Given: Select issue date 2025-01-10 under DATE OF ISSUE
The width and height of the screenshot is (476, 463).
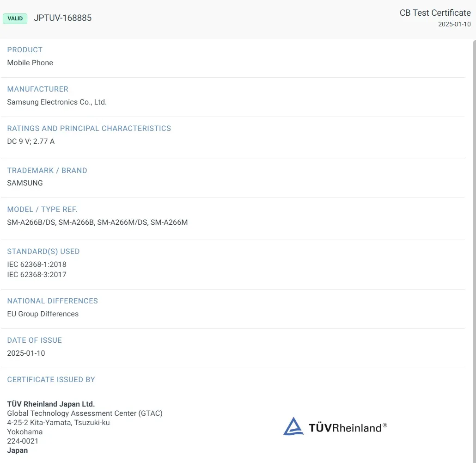Looking at the screenshot, I should click(x=26, y=353).
